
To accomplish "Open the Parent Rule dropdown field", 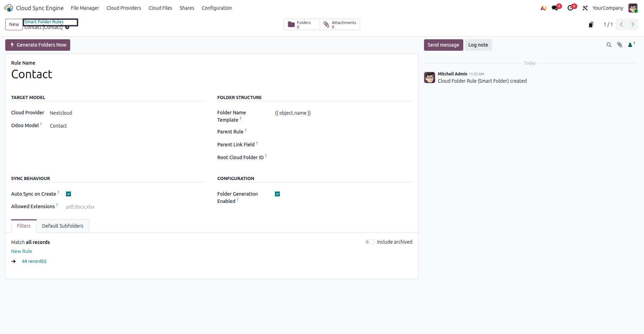I will coord(343,132).
